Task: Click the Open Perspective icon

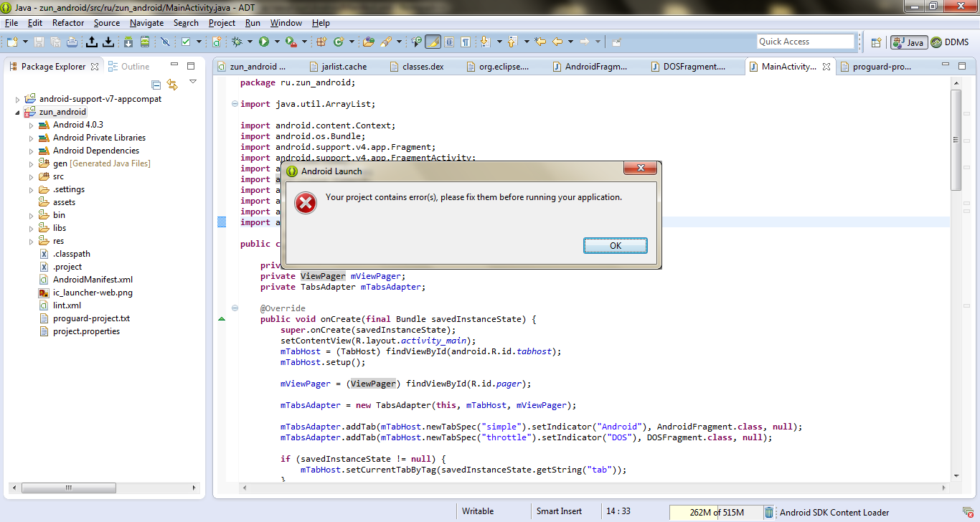Action: pyautogui.click(x=876, y=42)
